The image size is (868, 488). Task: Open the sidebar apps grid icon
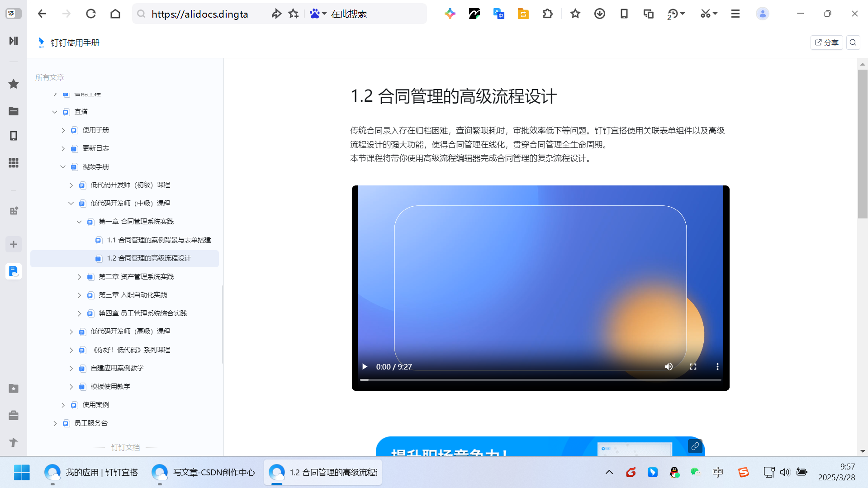click(x=14, y=163)
